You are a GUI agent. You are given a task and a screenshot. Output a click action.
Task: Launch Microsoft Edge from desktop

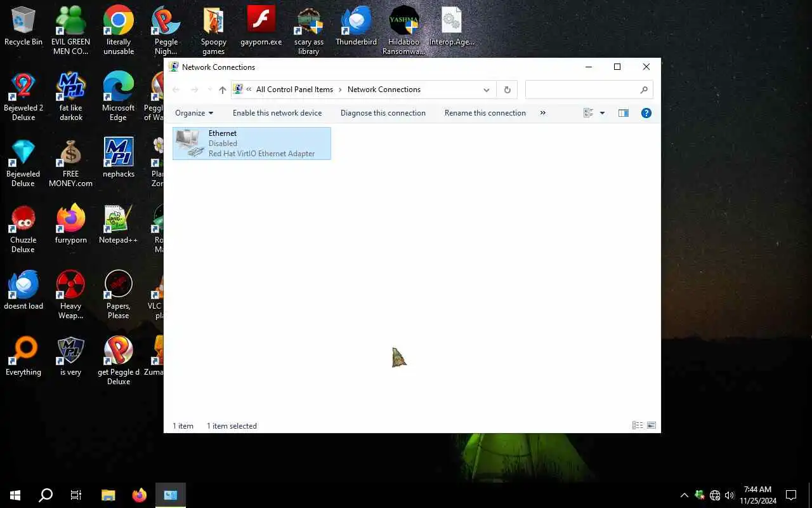pyautogui.click(x=119, y=97)
